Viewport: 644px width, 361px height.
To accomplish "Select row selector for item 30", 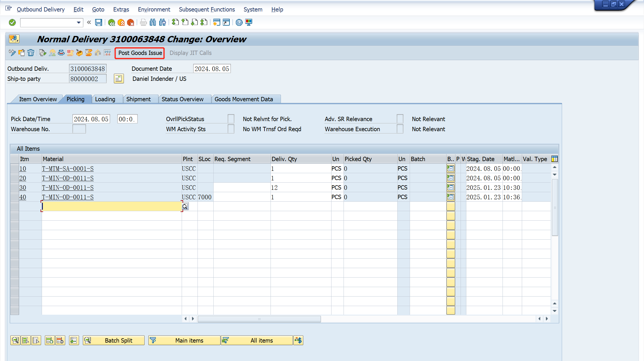I will coord(15,188).
